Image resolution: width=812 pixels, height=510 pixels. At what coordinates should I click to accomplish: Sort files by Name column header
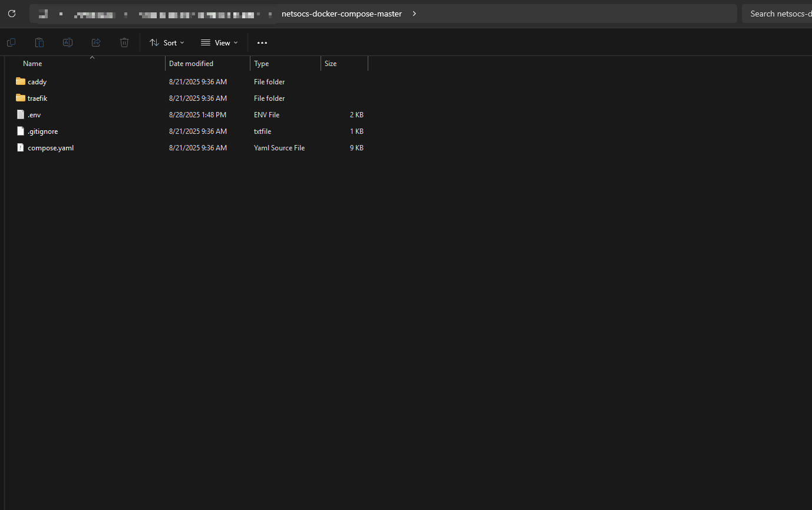32,64
